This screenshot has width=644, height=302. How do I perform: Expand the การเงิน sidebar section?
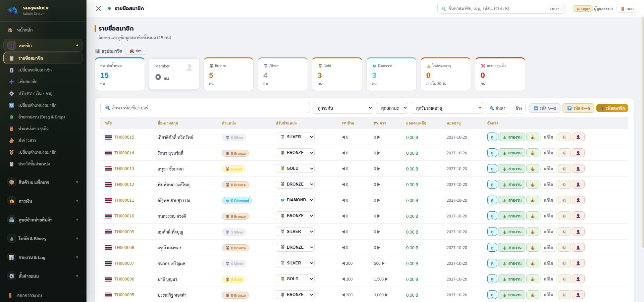43,201
